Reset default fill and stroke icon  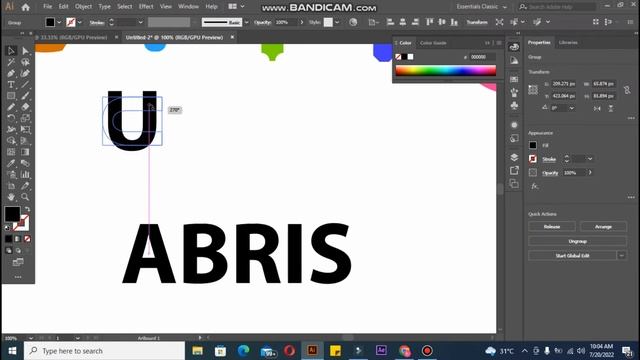tap(7, 227)
